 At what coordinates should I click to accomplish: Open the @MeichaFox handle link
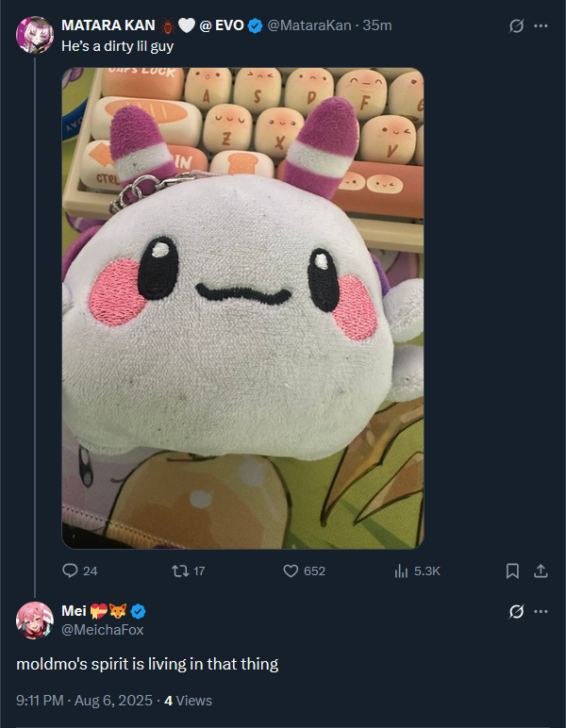103,630
